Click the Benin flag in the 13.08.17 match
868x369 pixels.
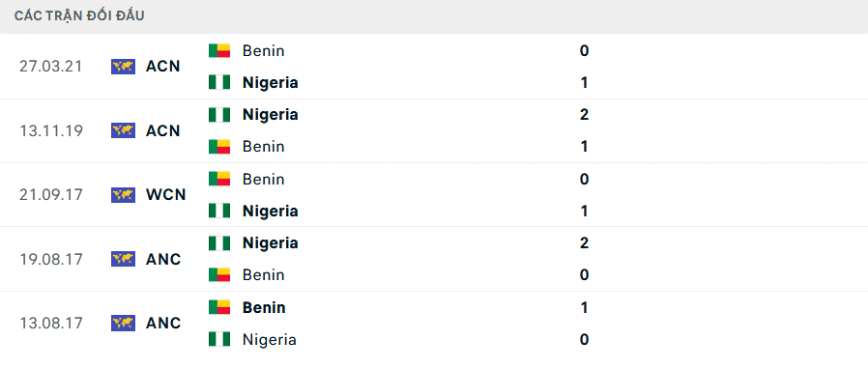coord(219,307)
